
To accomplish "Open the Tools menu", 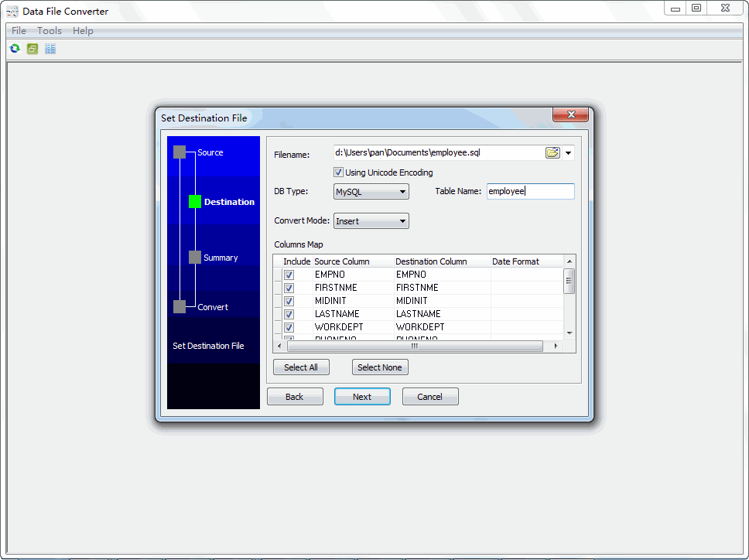I will 50,31.
